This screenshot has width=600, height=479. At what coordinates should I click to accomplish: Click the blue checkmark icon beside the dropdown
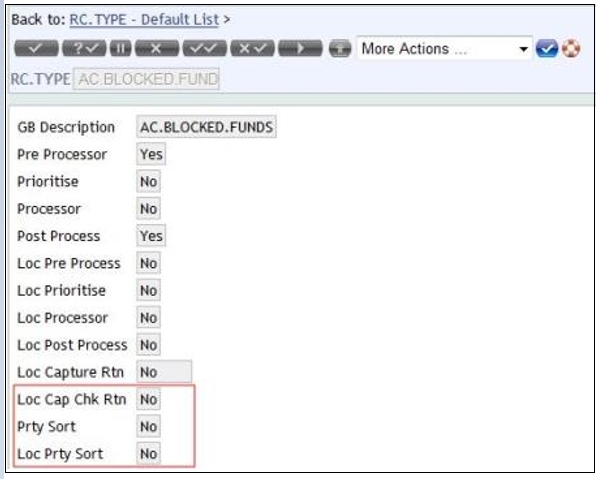[x=546, y=50]
